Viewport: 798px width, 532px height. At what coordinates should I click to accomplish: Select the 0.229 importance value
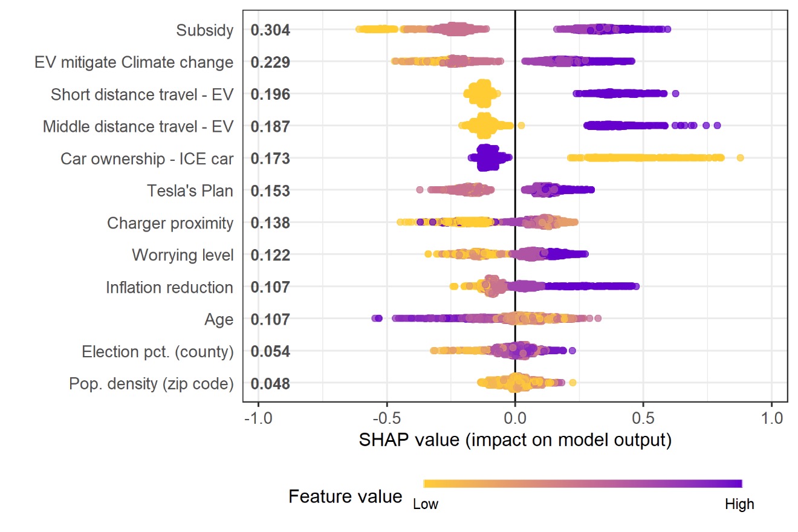point(270,62)
